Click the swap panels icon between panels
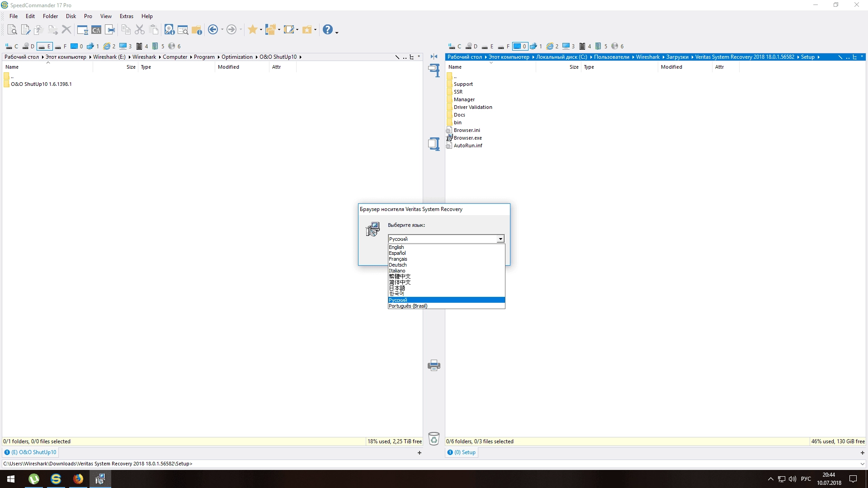Image resolution: width=868 pixels, height=488 pixels. 434,56
